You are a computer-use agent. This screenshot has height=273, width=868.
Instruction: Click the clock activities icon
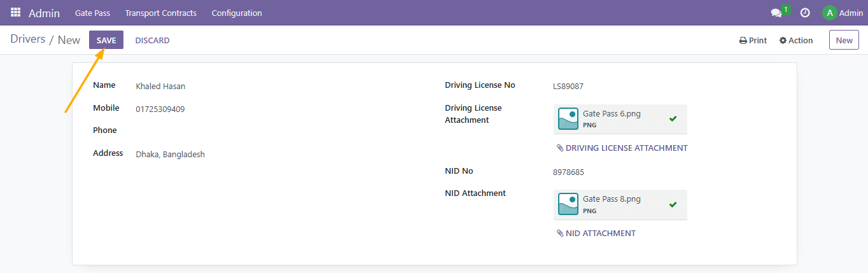[x=805, y=13]
